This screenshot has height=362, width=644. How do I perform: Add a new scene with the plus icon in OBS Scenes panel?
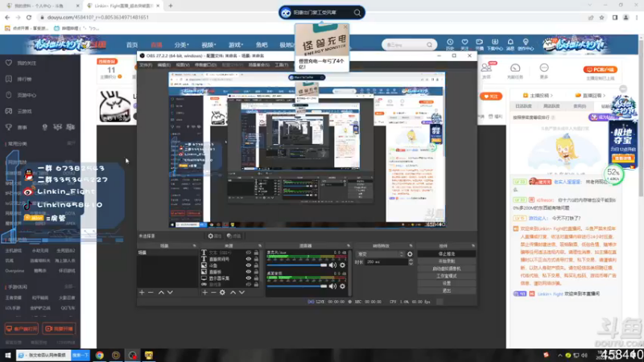tap(142, 293)
